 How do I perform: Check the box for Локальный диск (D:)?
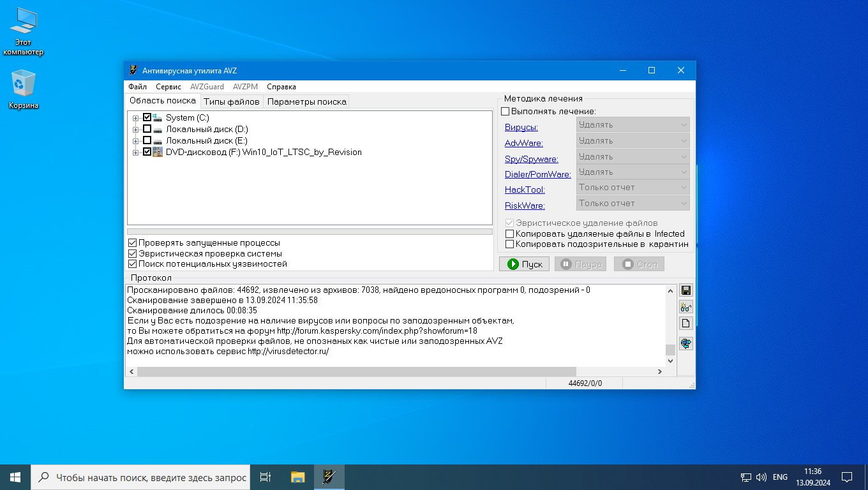click(147, 129)
